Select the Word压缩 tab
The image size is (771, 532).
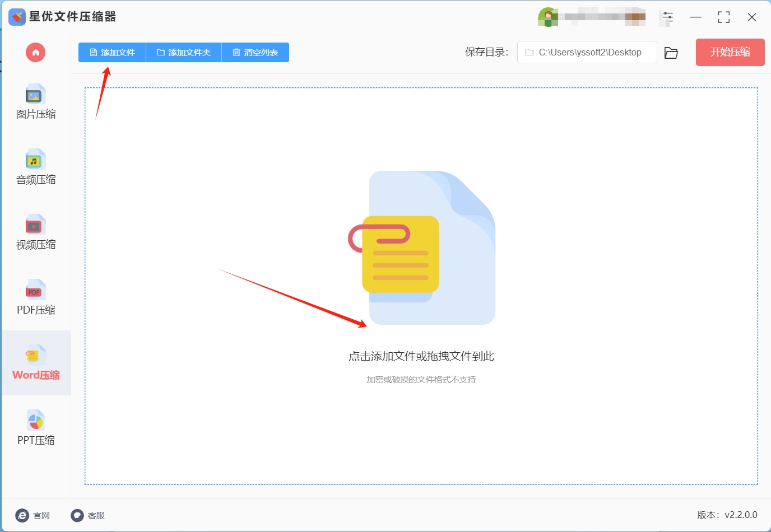(x=36, y=363)
